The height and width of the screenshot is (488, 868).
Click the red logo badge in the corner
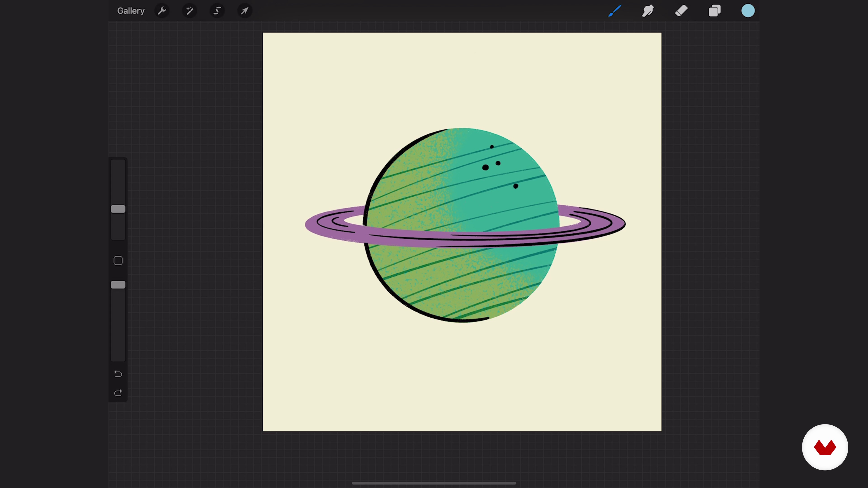(x=825, y=447)
